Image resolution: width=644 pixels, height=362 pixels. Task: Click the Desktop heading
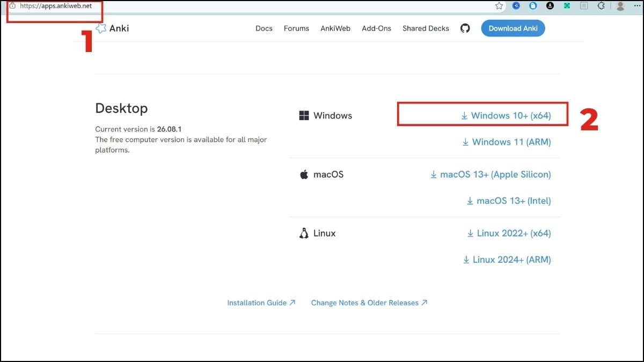click(x=121, y=108)
